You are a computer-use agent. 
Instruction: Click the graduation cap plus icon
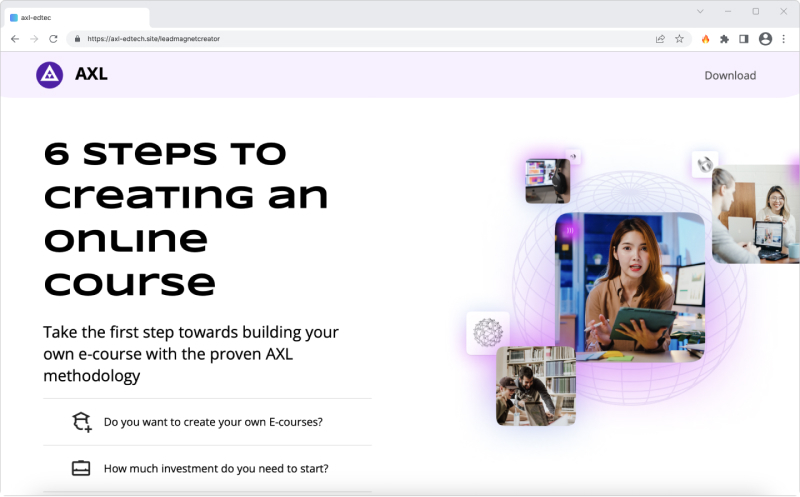pyautogui.click(x=82, y=422)
